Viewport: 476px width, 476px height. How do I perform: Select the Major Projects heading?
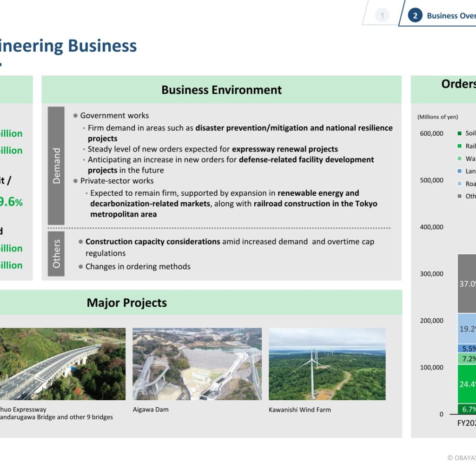click(126, 303)
